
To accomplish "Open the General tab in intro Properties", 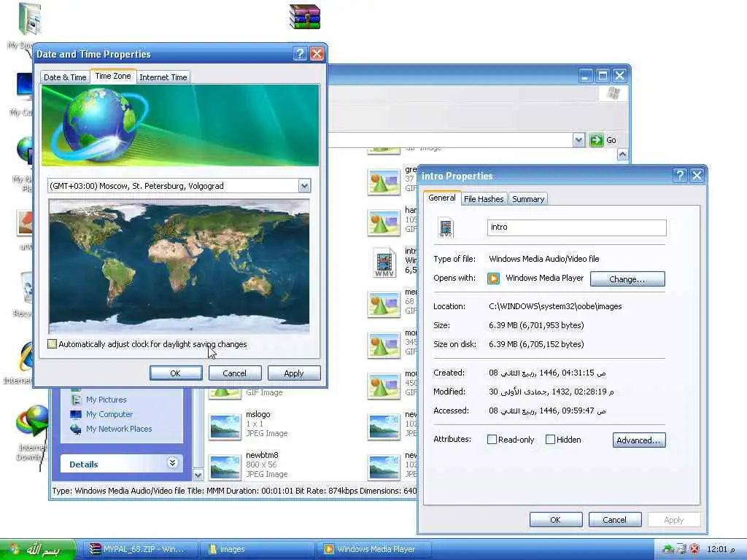I will [x=441, y=198].
